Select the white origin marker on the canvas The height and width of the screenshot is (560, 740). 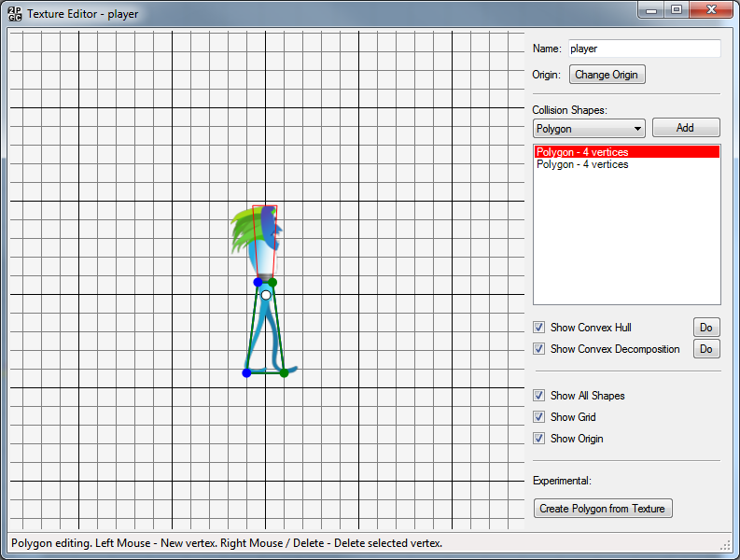[x=266, y=295]
